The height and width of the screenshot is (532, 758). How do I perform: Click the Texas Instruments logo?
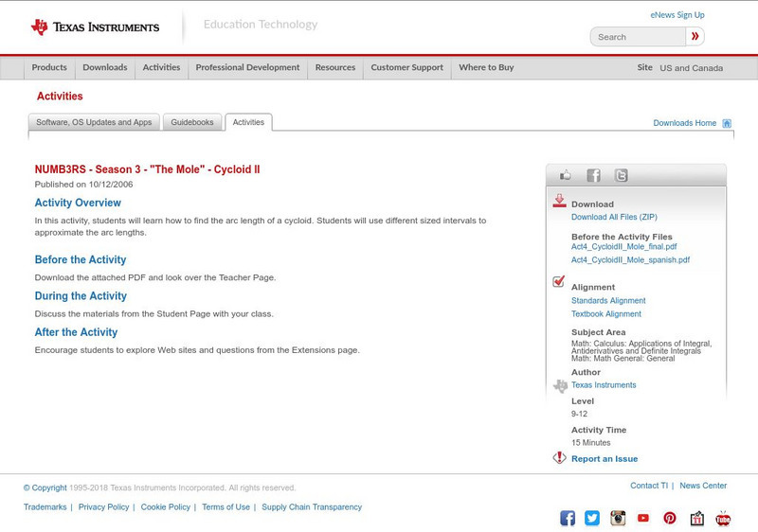pos(95,27)
